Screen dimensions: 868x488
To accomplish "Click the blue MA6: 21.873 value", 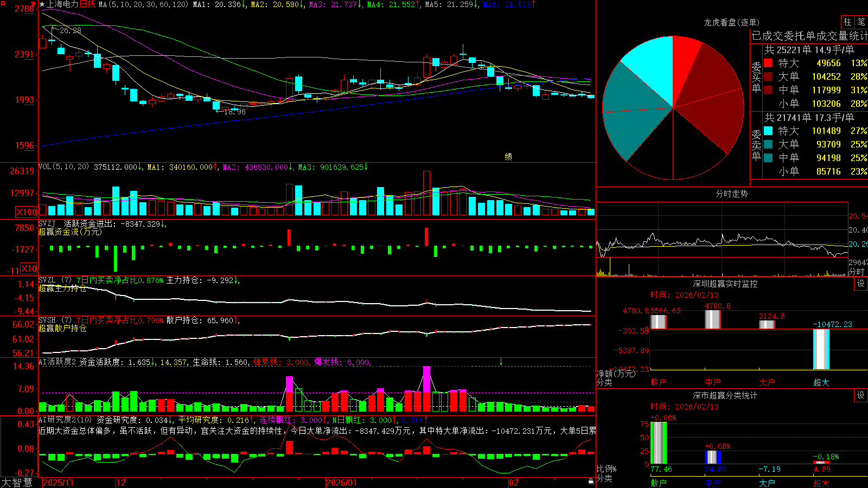I will tap(508, 4).
